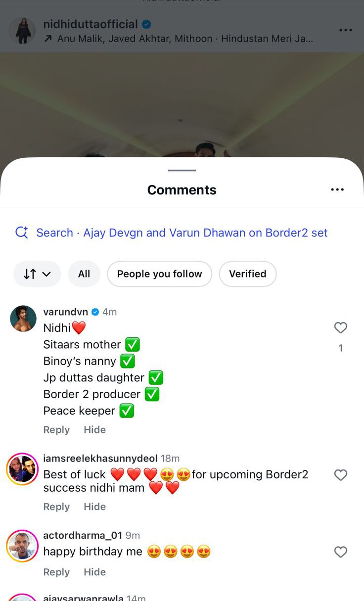View iamsreelekhasunnydeol's story avatar

click(22, 469)
